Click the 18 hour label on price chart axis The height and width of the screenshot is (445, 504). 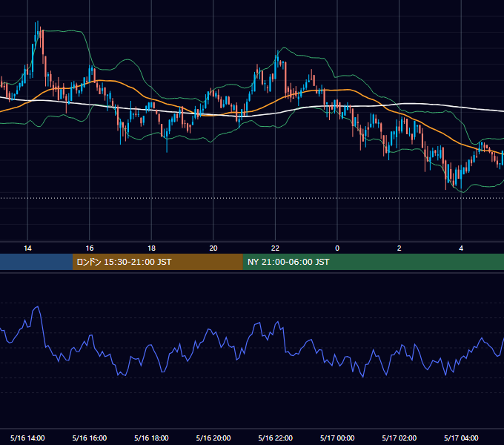point(151,248)
